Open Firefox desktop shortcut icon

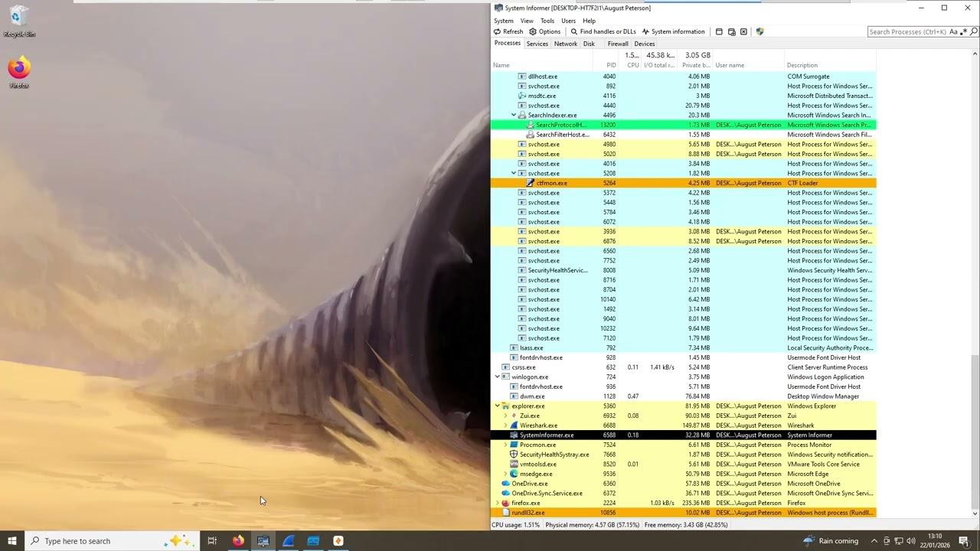19,72
